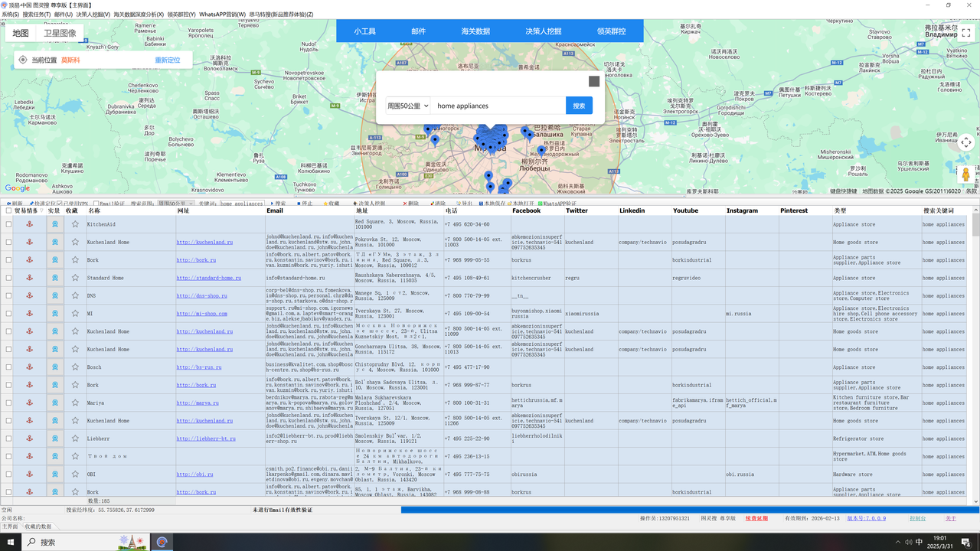Open the 决策人挖掘(V) menu
The image size is (980, 551).
(x=93, y=15)
